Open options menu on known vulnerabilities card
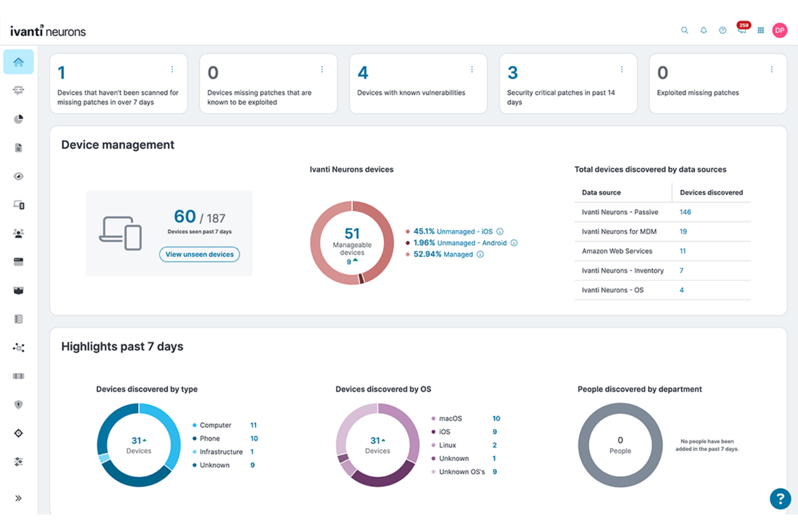Screen dimensions: 798x532 [472, 70]
